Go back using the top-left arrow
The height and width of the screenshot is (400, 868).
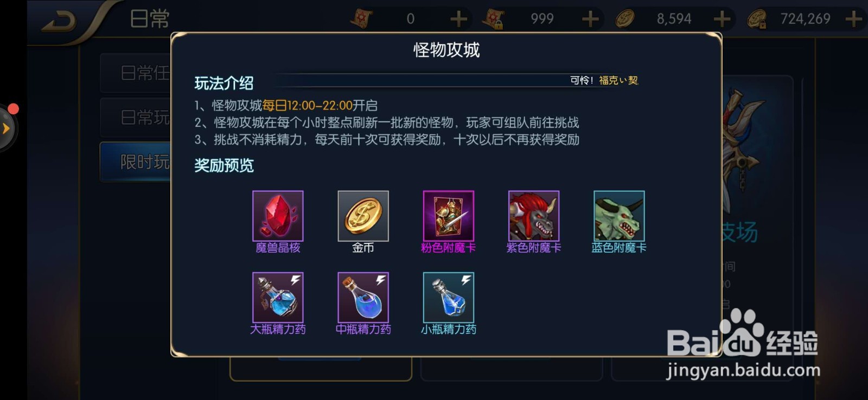click(59, 21)
